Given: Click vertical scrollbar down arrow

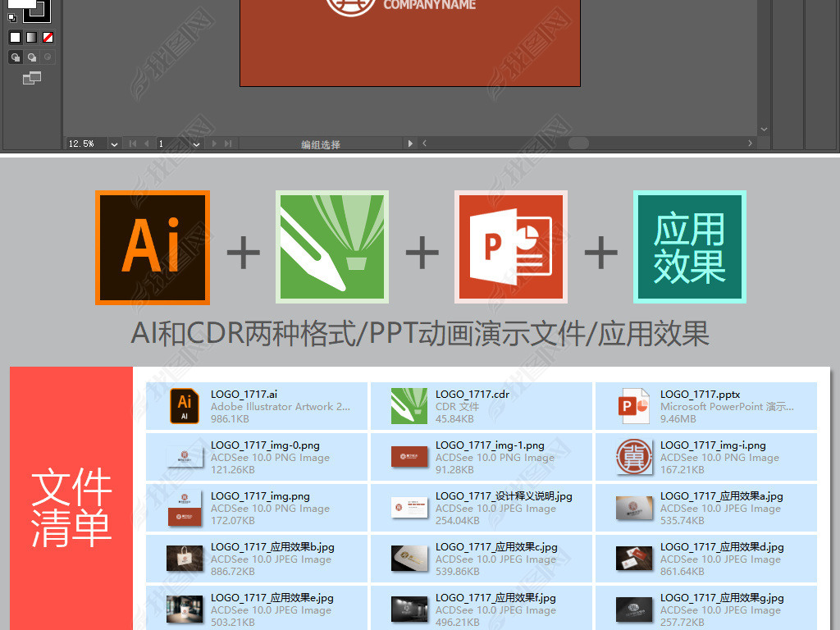Looking at the screenshot, I should 765,129.
